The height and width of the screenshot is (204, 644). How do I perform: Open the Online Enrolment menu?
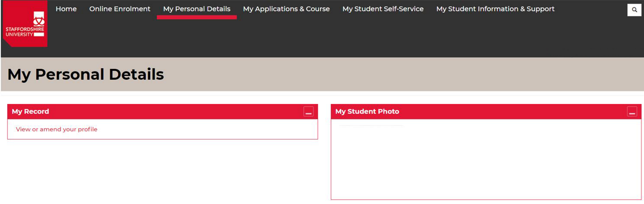[x=120, y=9]
